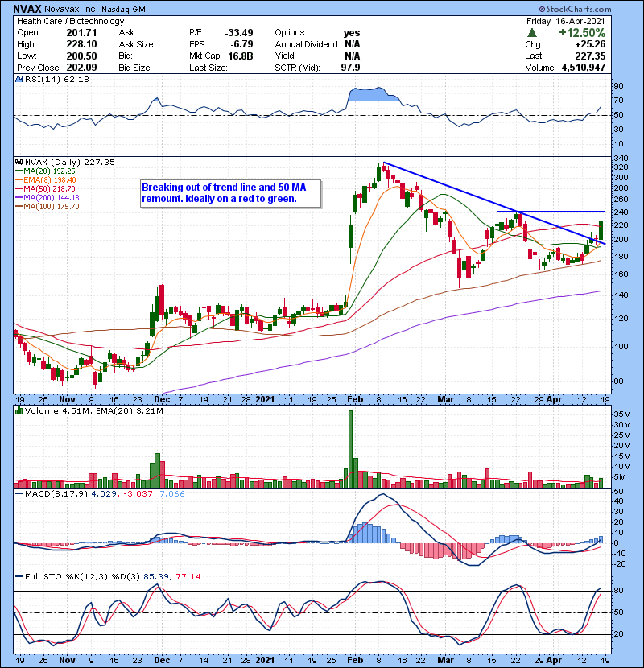
Task: Click the +12.50% percent change
Action: [582, 33]
